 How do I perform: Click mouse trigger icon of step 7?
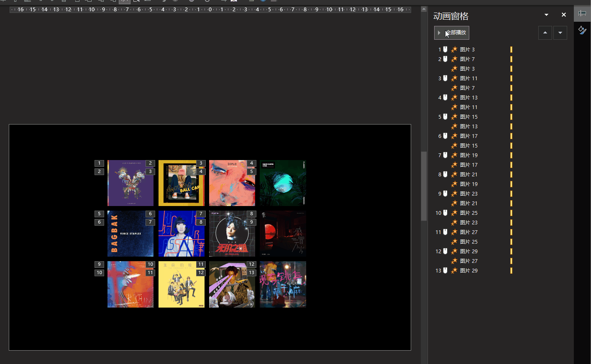pyautogui.click(x=445, y=155)
